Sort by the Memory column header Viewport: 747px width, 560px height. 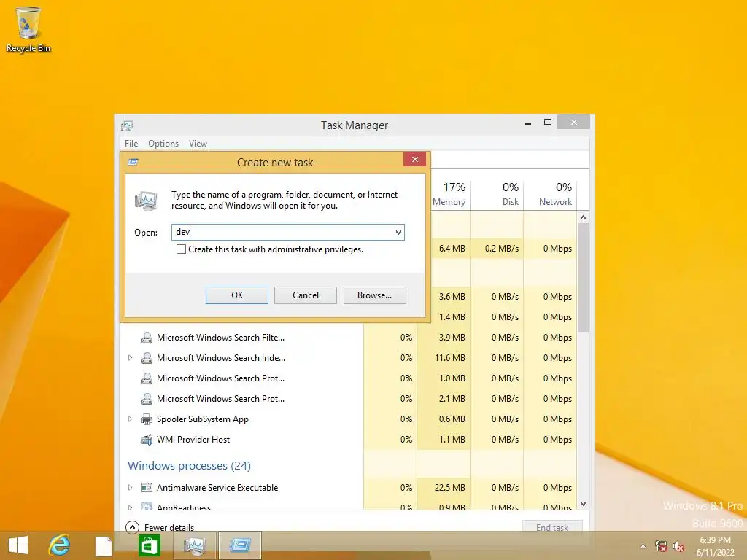(x=449, y=194)
